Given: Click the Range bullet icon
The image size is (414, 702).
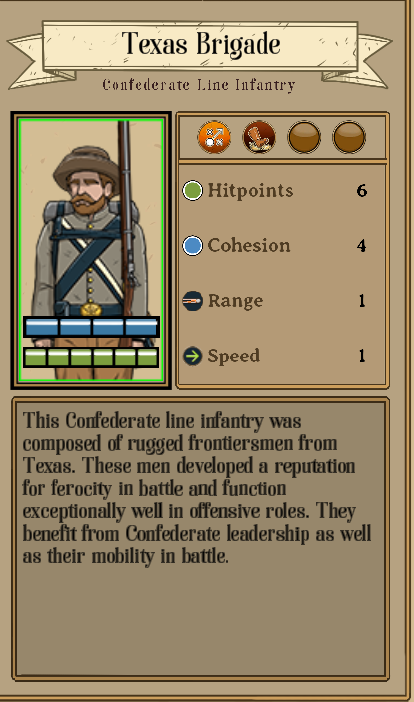Looking at the screenshot, I should tap(192, 301).
